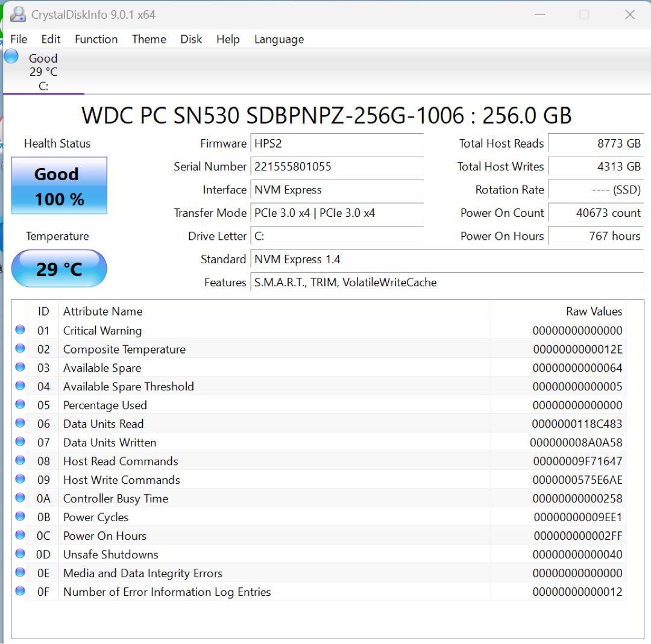
Task: Click the Good 100% health status button
Action: (58, 186)
